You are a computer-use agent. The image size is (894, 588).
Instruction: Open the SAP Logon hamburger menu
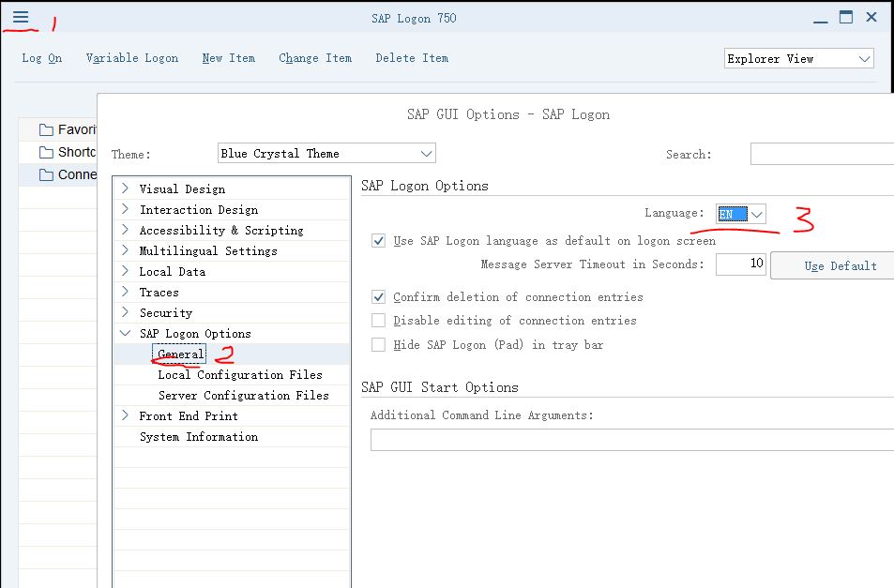tap(21, 16)
